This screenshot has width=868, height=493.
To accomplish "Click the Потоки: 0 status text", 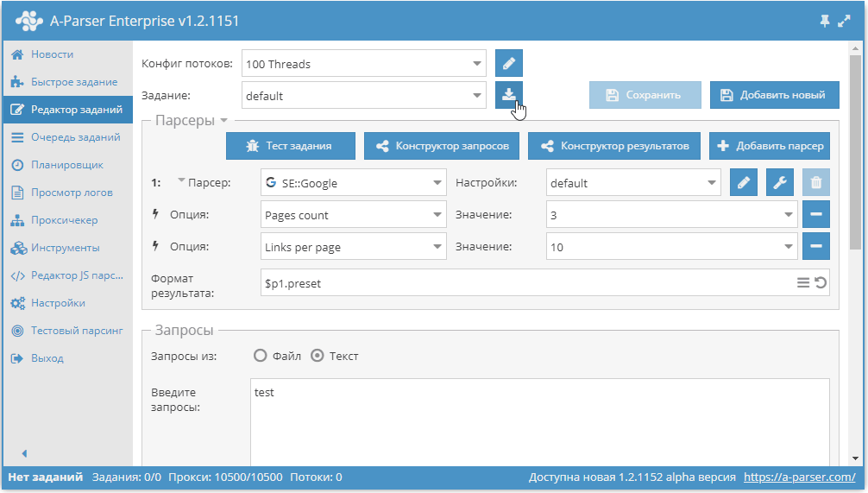I will pyautogui.click(x=316, y=477).
